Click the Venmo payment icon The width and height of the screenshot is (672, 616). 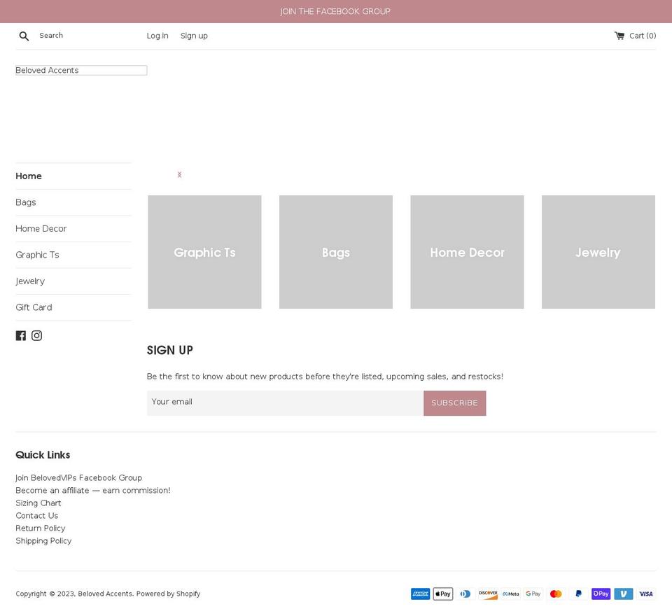pyautogui.click(x=623, y=594)
